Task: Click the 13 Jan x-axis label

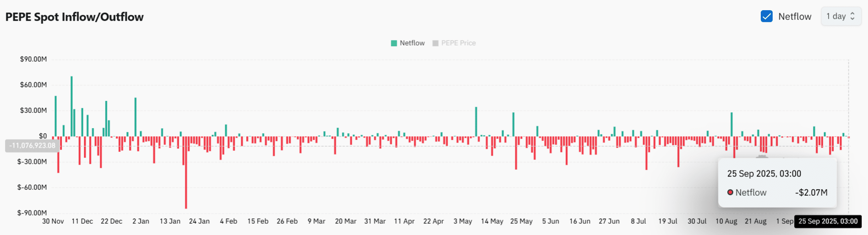Action: tap(170, 221)
